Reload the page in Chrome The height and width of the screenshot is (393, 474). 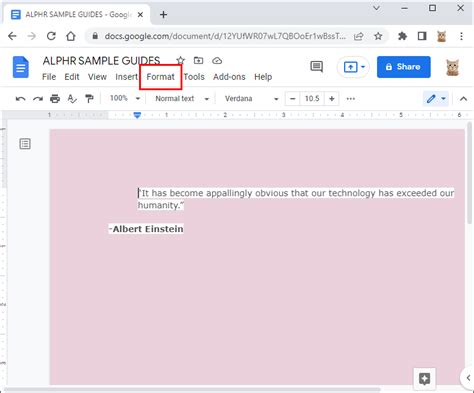pyautogui.click(x=51, y=36)
